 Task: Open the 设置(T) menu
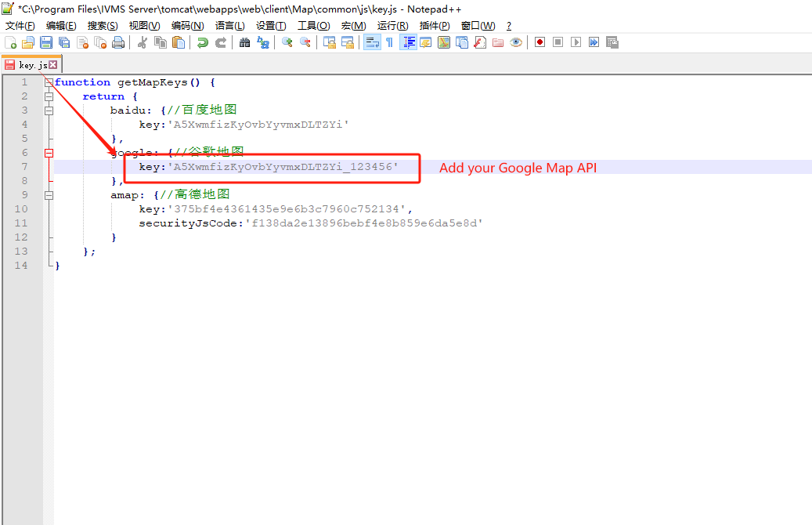coord(271,25)
